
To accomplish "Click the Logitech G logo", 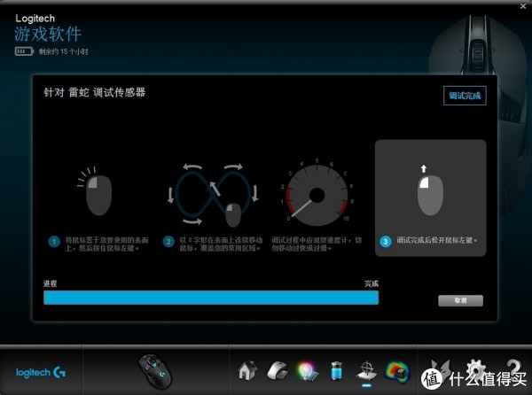I will point(41,372).
